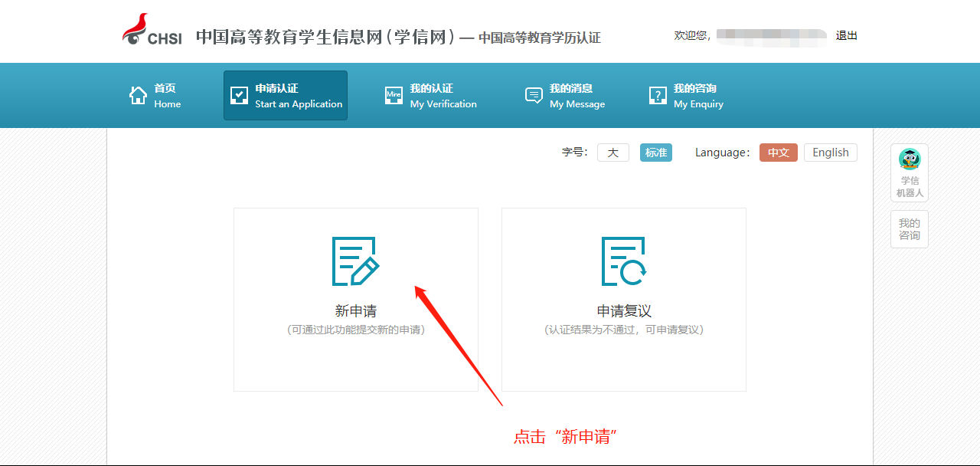This screenshot has height=466, width=980.
Task: Click the 新申请 document-with-pencil icon
Action: coord(355,261)
